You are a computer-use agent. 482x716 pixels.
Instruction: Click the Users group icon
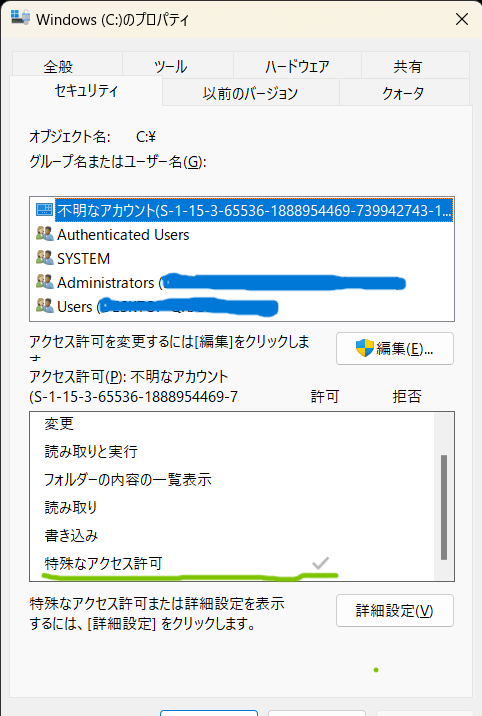44,306
